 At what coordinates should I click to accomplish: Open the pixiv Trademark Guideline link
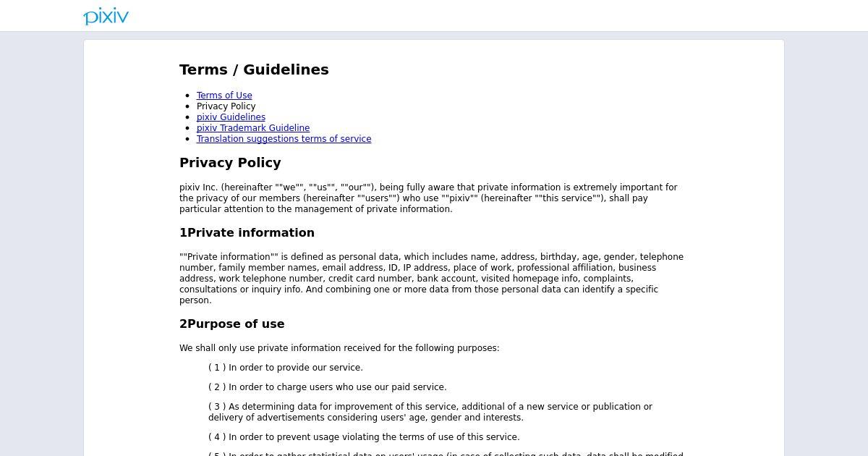(x=253, y=128)
